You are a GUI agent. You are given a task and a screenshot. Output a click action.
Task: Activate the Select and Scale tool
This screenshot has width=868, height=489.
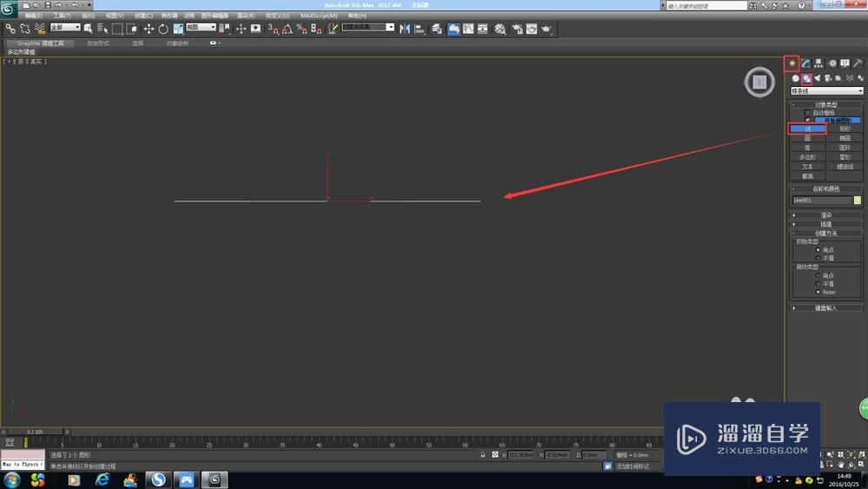tap(178, 29)
